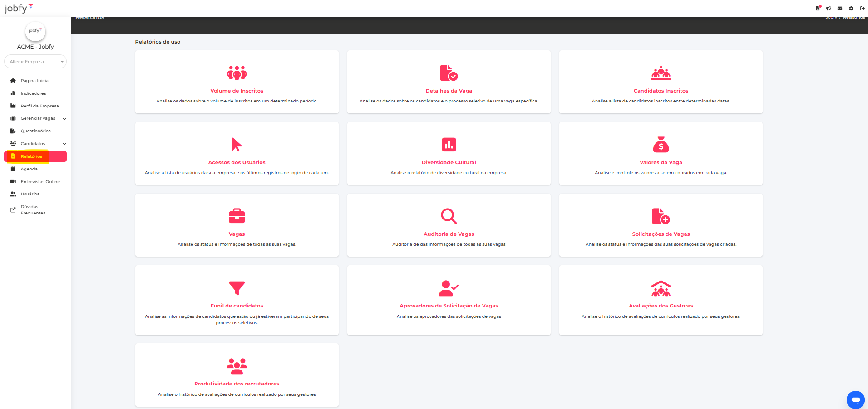Click the Volume de Inscritos people icon

click(x=237, y=73)
